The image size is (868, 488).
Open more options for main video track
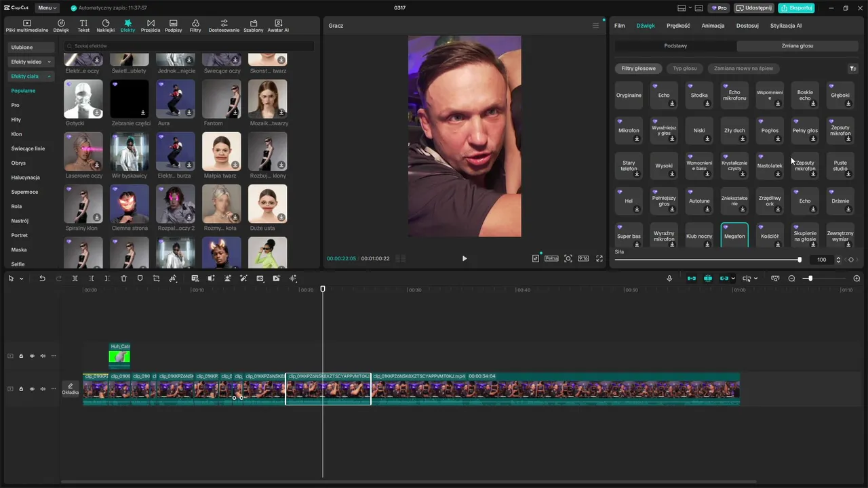(x=54, y=389)
